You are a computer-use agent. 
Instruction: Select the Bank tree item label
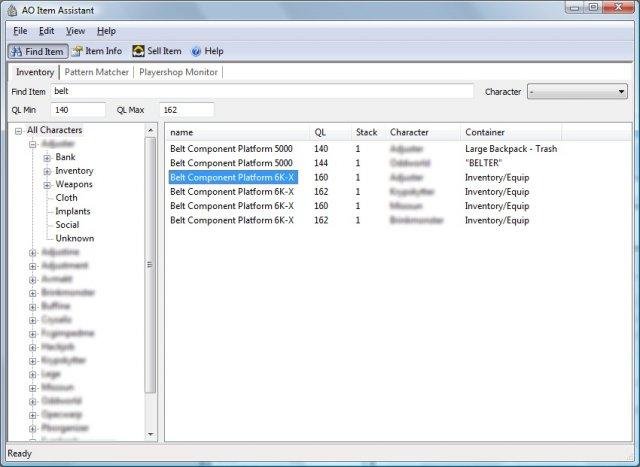pos(65,157)
